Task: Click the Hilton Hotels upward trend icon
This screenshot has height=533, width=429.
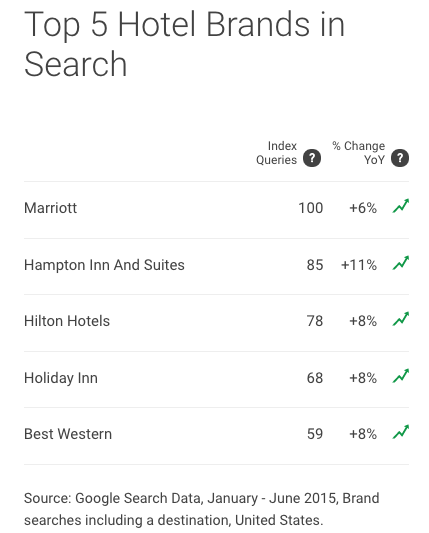Action: (401, 319)
